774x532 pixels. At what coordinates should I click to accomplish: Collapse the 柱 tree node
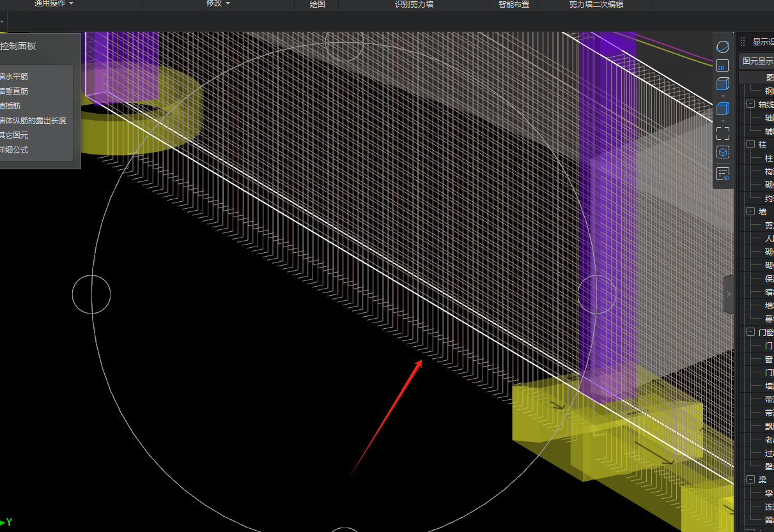750,145
